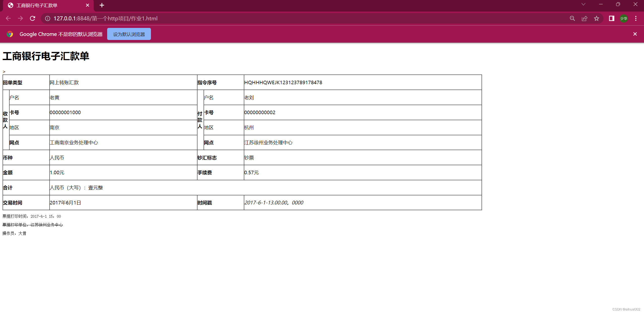Click the 付款人 vertical header cell

(200, 120)
